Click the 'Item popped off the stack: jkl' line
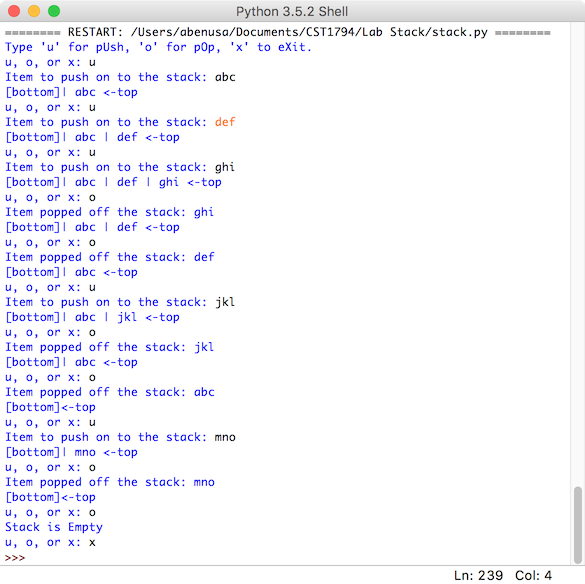 110,347
